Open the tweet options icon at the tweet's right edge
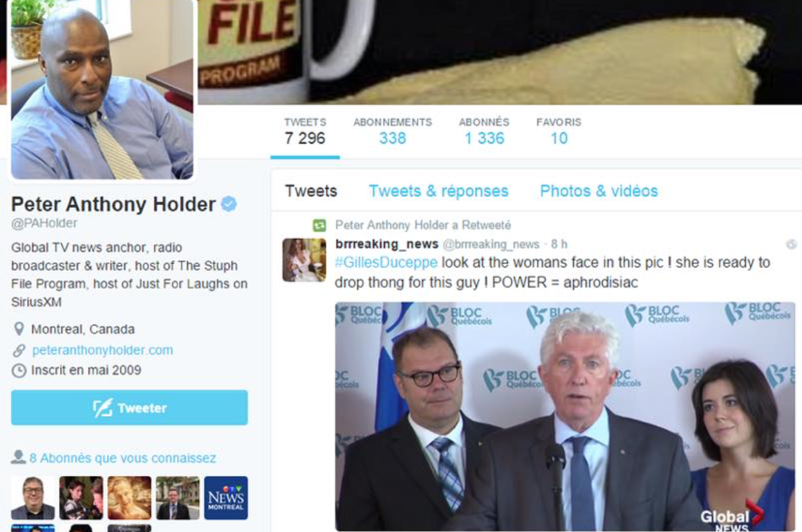The width and height of the screenshot is (802, 532). pos(791,245)
